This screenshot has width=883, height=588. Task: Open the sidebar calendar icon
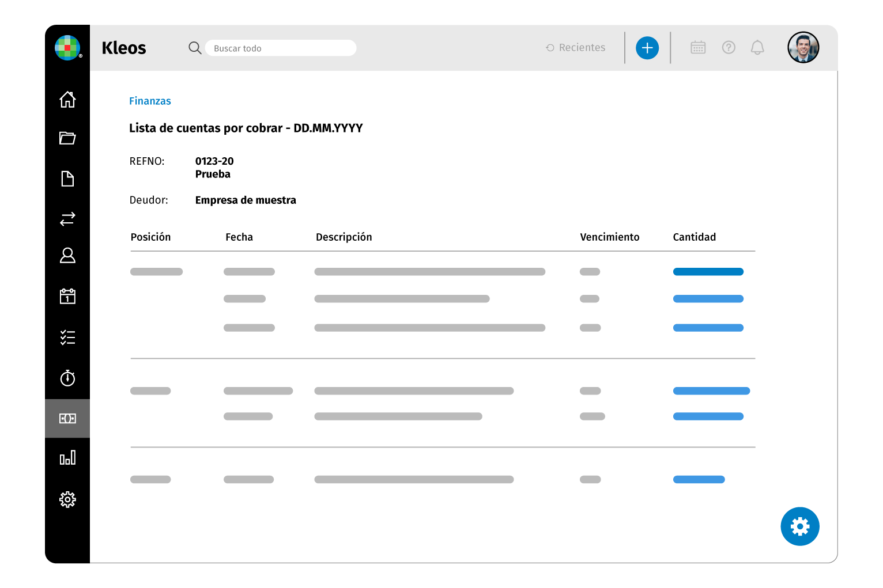pos(67,296)
